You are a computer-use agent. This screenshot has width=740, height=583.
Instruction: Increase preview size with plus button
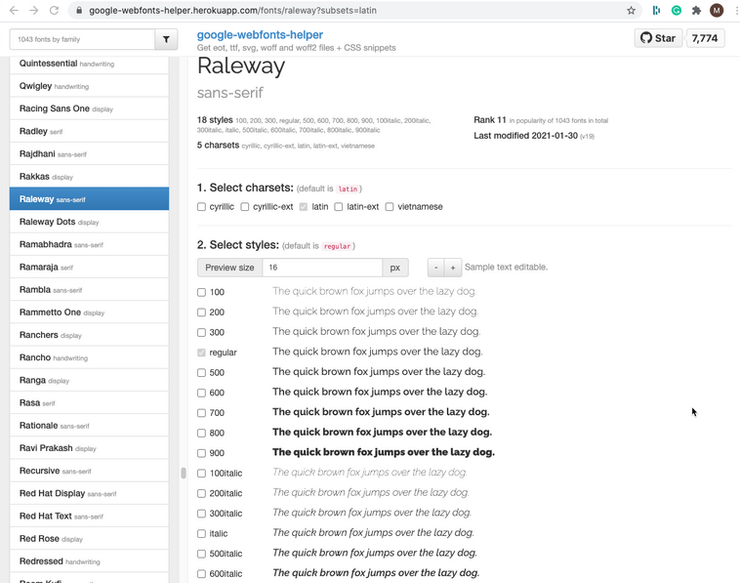point(453,268)
